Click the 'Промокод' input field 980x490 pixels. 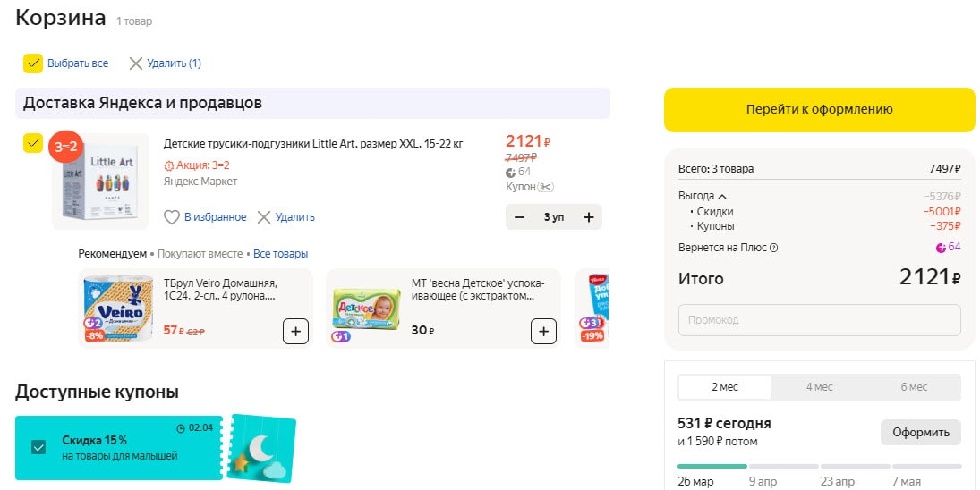tap(819, 320)
